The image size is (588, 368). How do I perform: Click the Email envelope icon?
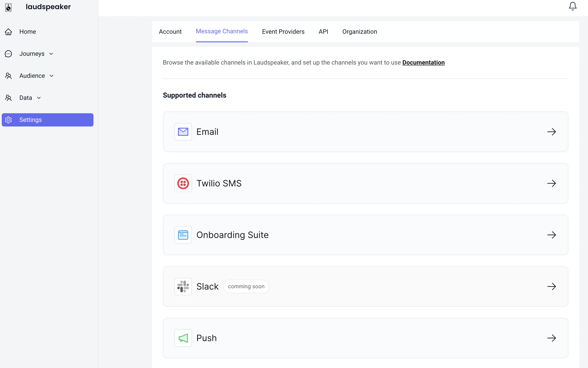click(183, 132)
